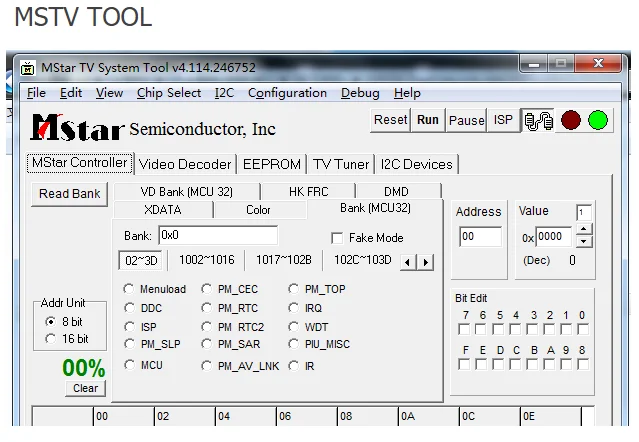Viewport: 639px width, 442px height.
Task: Click the right arrow to see more bank range tabs
Action: (425, 262)
